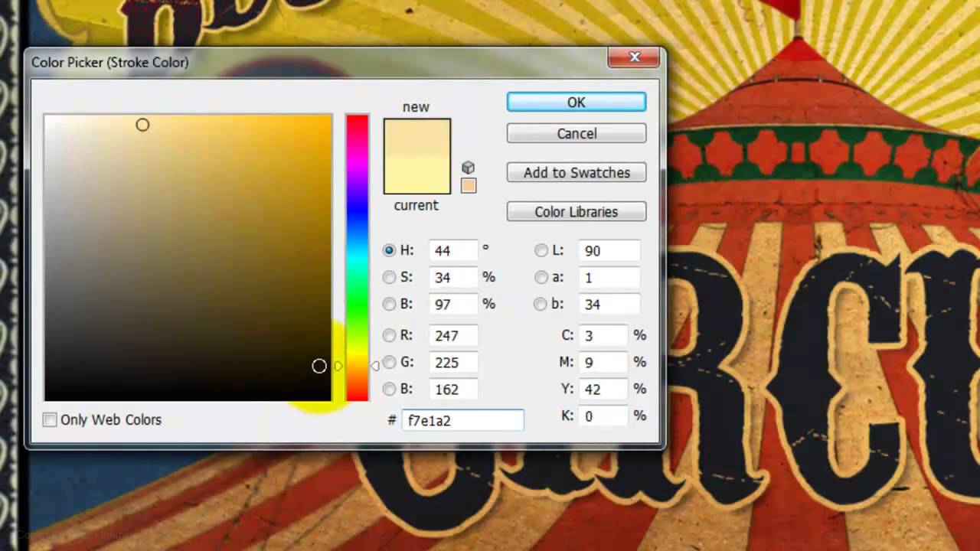This screenshot has height=551, width=980.
Task: Select the Hue radio button
Action: 389,250
